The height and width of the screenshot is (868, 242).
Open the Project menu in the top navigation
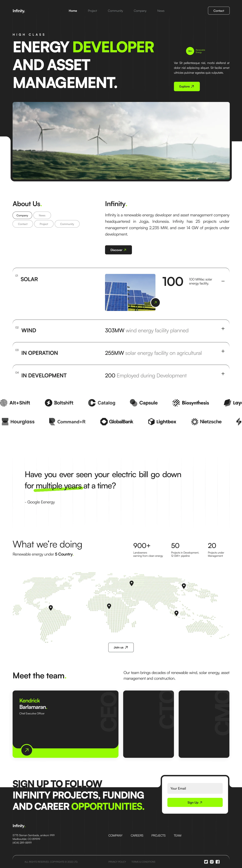(x=92, y=11)
